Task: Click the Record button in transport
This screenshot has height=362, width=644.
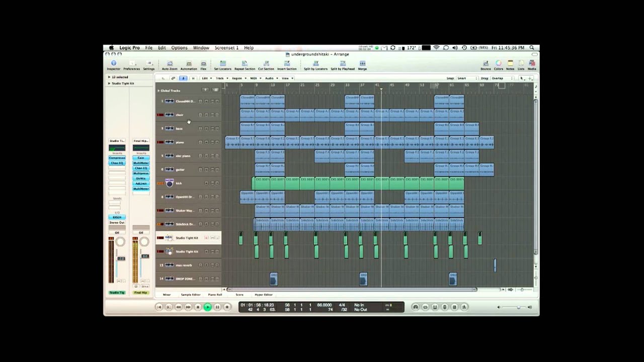Action: coord(227,307)
